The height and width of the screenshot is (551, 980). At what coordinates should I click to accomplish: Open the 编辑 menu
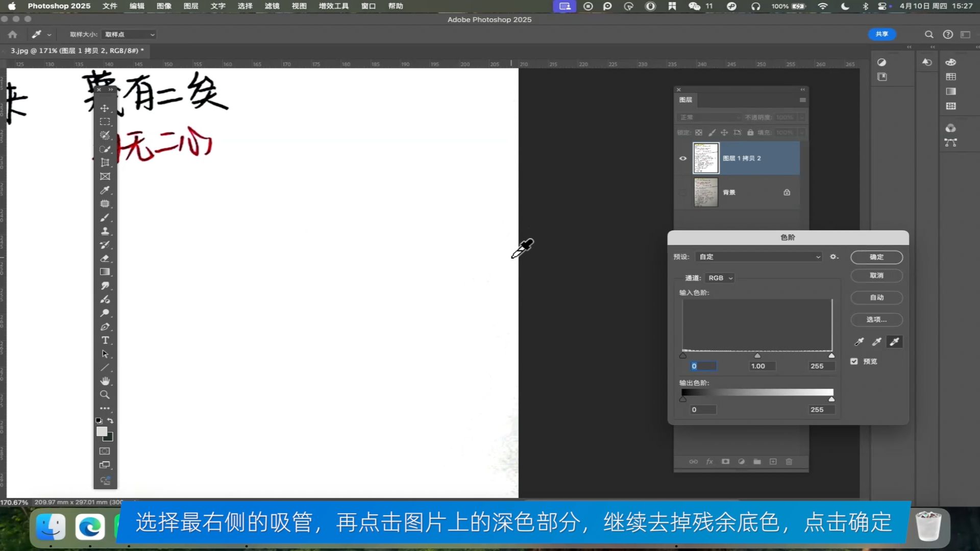click(x=137, y=6)
